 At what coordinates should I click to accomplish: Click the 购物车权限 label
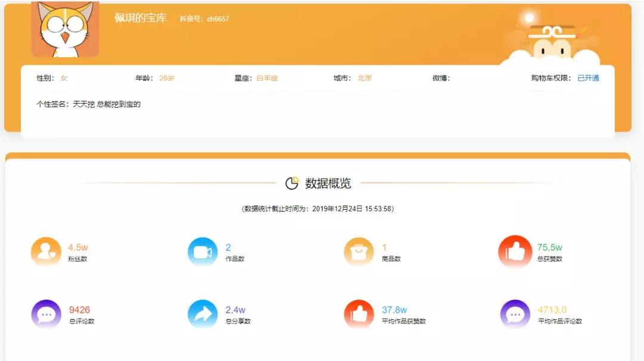point(550,78)
